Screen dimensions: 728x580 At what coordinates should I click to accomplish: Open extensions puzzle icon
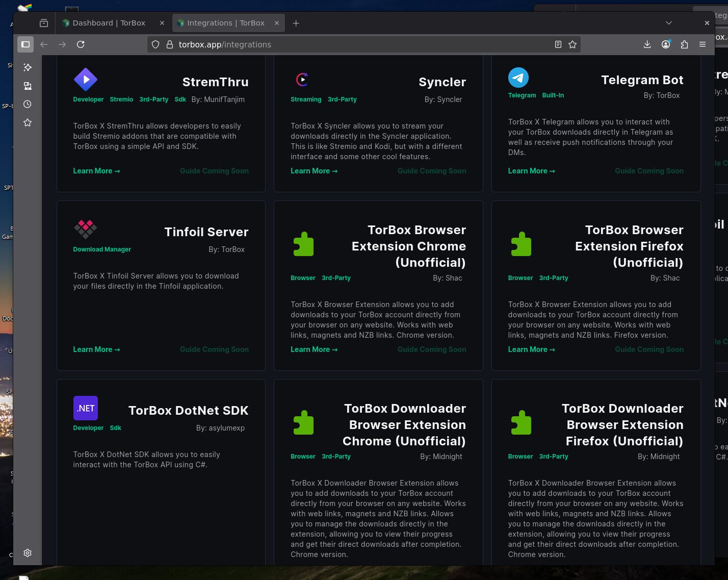pos(684,44)
